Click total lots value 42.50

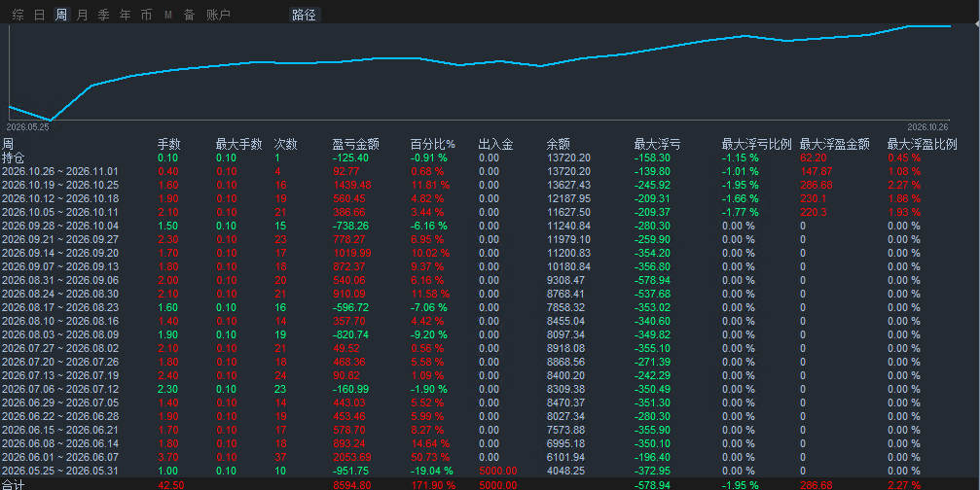(x=170, y=485)
